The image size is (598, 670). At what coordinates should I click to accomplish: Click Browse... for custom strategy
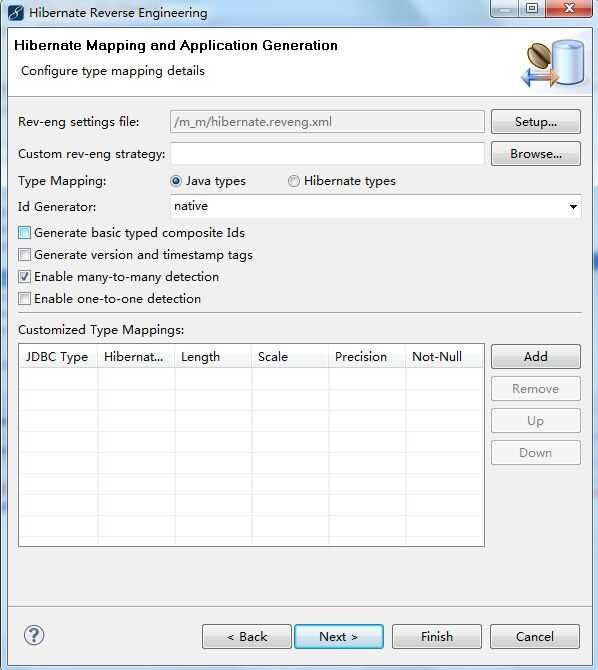tap(536, 154)
